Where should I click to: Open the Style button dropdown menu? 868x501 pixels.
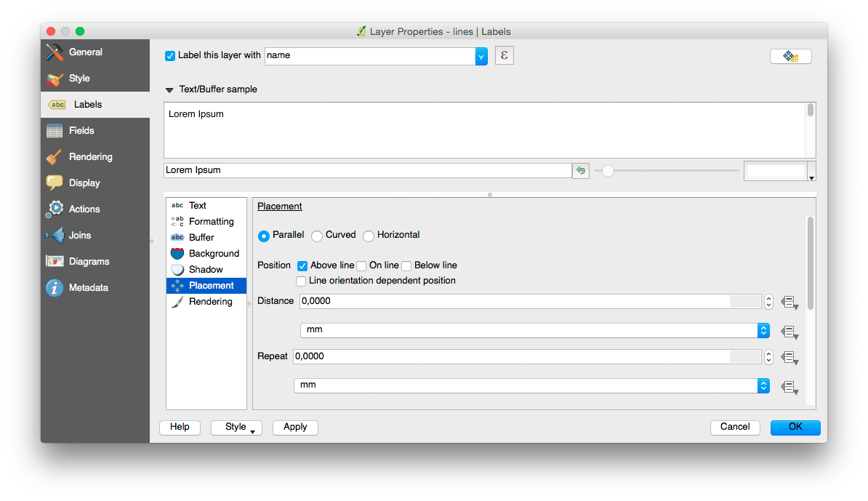pyautogui.click(x=236, y=428)
